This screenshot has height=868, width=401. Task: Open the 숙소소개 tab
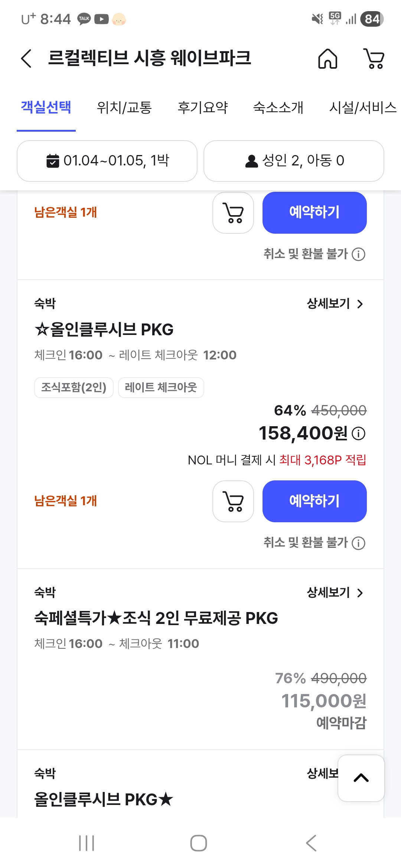[x=278, y=108]
